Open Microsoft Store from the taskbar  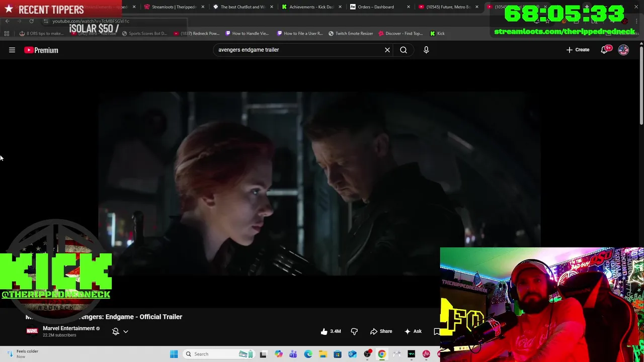point(338,354)
